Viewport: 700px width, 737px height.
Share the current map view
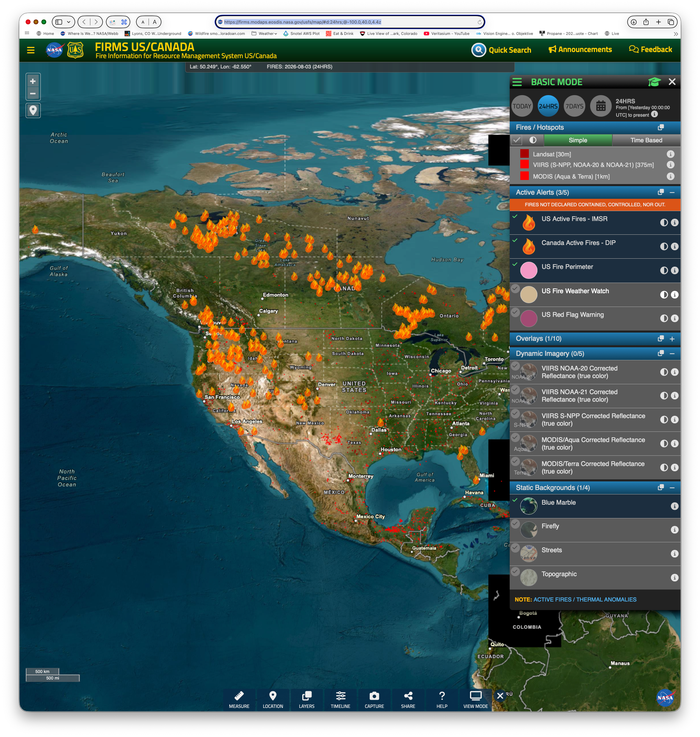[x=408, y=699]
